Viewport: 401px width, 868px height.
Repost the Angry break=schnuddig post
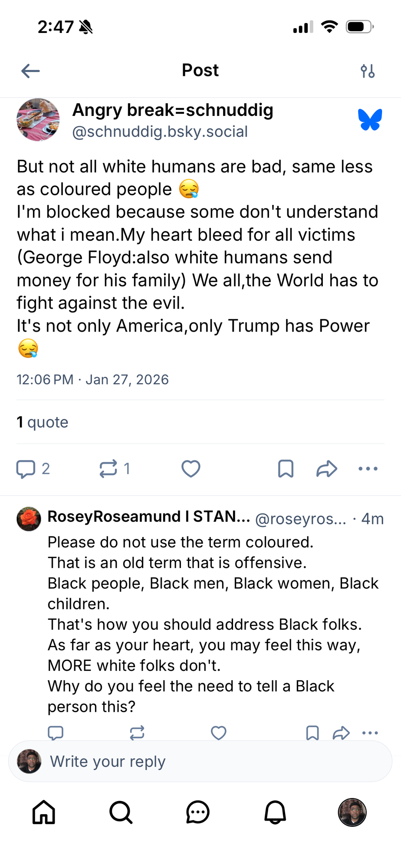pyautogui.click(x=108, y=469)
